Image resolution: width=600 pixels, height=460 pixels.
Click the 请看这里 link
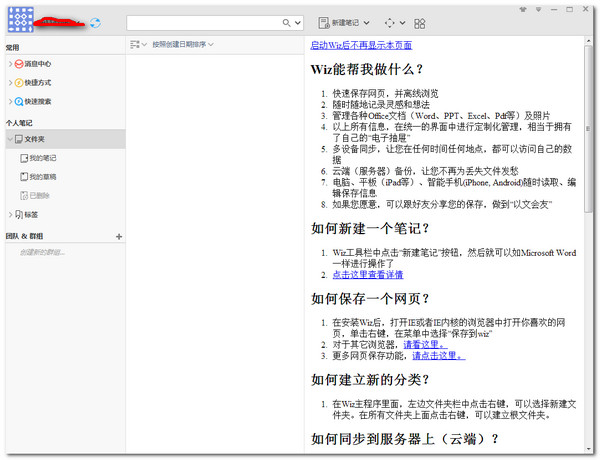pos(425,345)
